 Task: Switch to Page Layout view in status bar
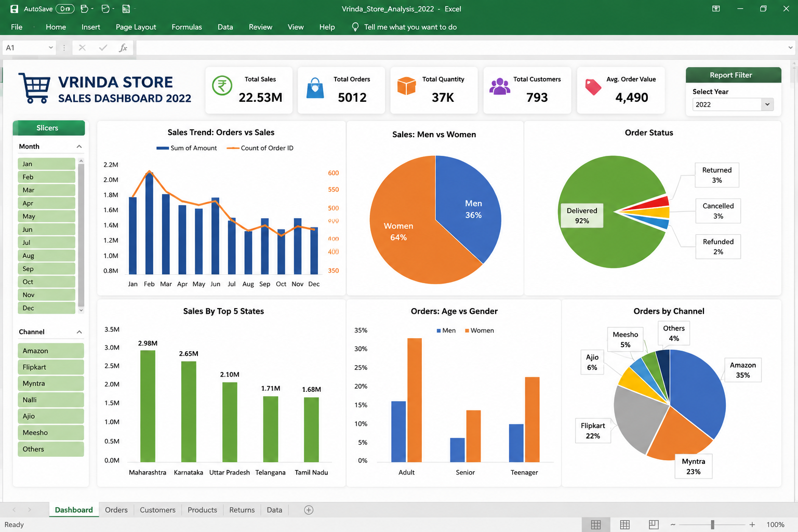coord(625,525)
